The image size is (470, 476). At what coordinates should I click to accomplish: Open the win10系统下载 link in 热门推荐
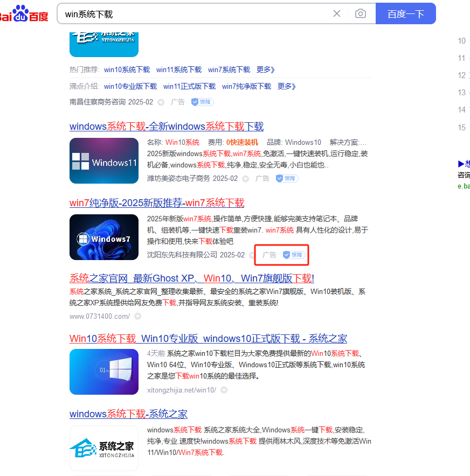(127, 70)
